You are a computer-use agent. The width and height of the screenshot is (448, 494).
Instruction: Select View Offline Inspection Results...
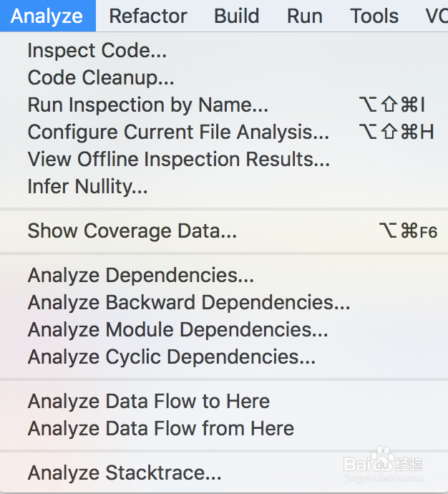click(179, 159)
